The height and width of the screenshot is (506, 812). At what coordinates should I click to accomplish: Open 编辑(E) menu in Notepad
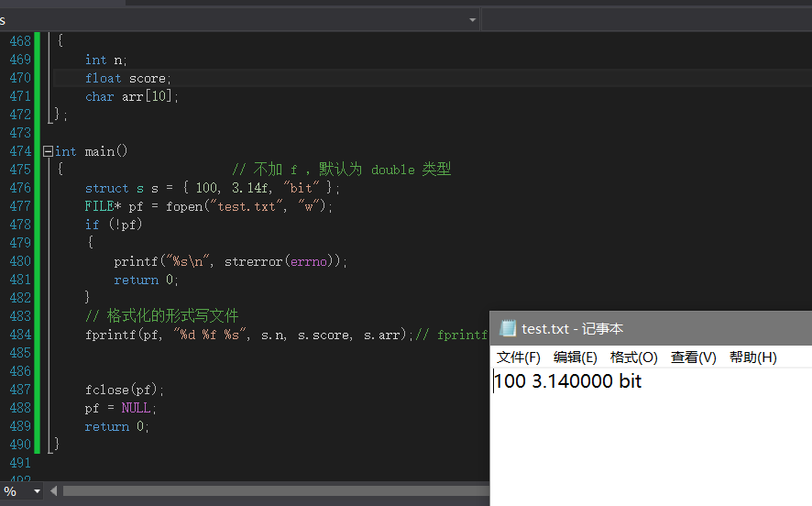pyautogui.click(x=575, y=357)
